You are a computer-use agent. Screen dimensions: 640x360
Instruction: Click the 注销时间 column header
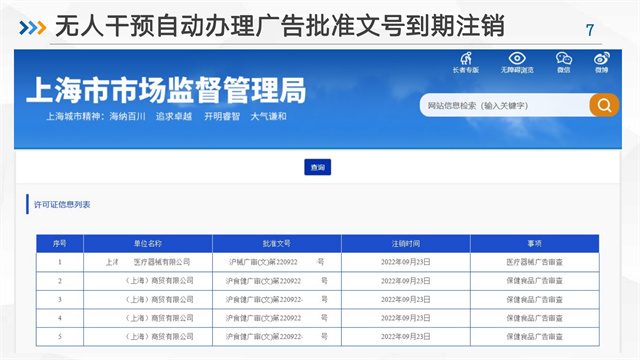point(406,244)
